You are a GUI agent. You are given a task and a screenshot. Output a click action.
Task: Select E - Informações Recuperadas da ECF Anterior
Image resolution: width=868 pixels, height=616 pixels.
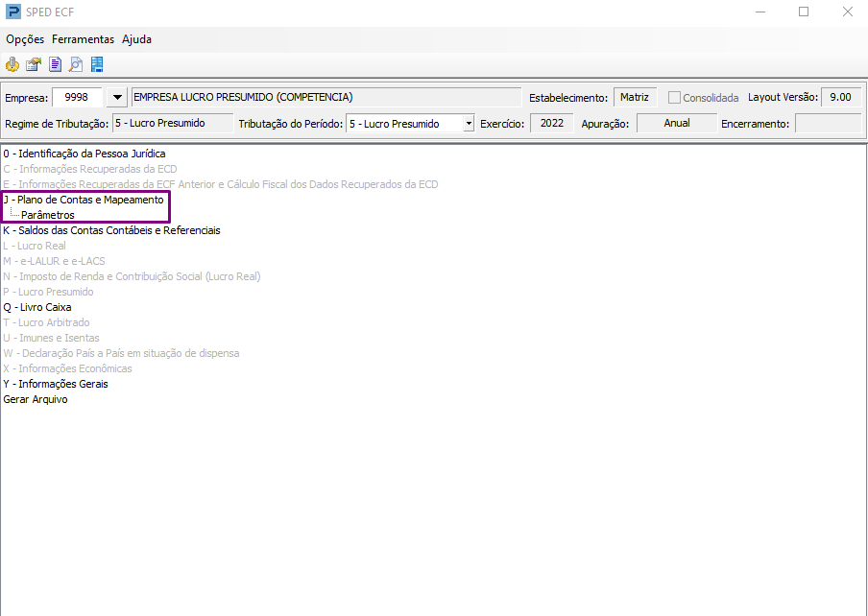point(220,184)
